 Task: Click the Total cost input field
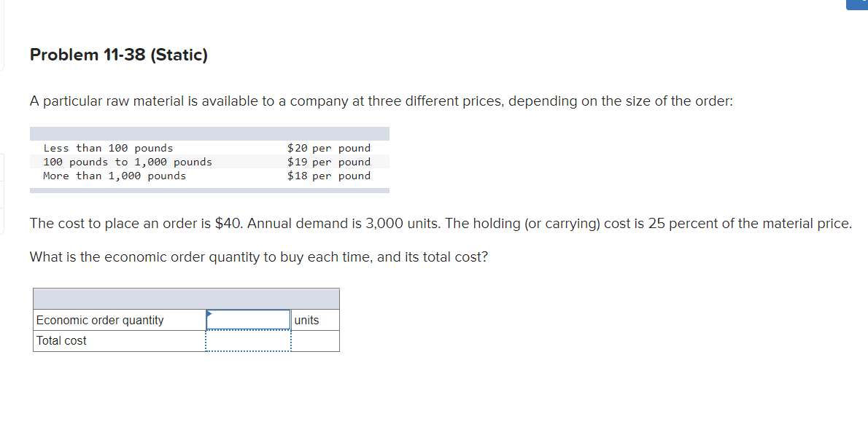click(248, 340)
